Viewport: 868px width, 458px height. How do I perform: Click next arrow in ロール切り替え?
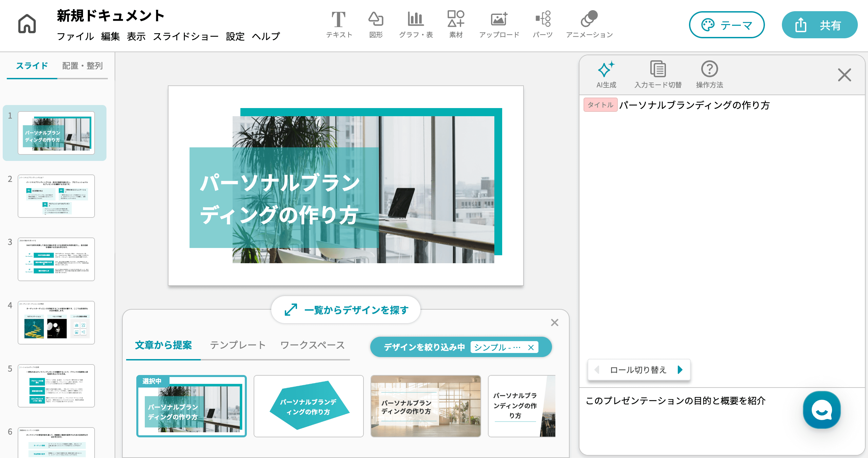680,370
